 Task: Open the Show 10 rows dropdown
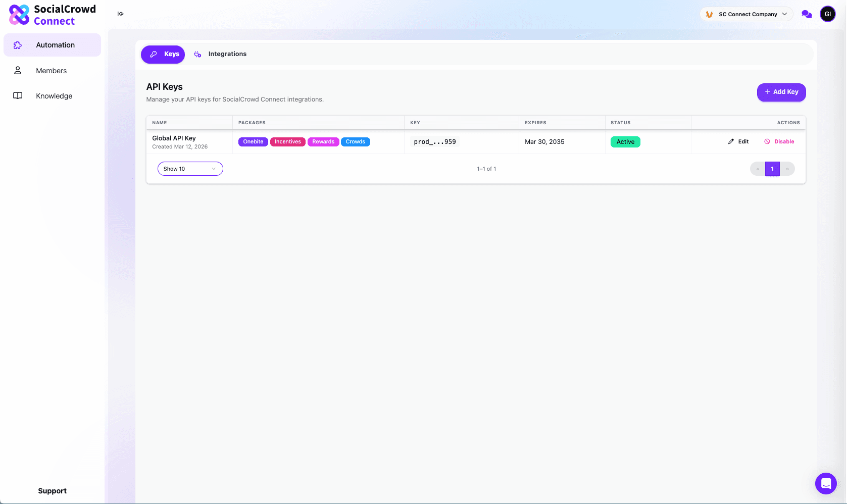coord(190,169)
